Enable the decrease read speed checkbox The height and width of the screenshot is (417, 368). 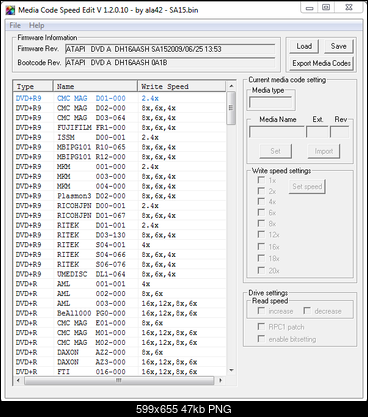(x=307, y=311)
